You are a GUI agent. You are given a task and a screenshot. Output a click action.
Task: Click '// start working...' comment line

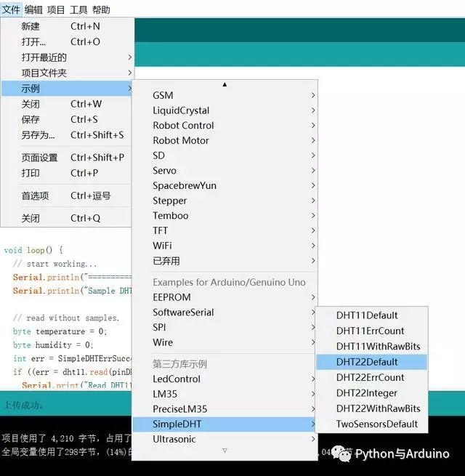[55, 264]
